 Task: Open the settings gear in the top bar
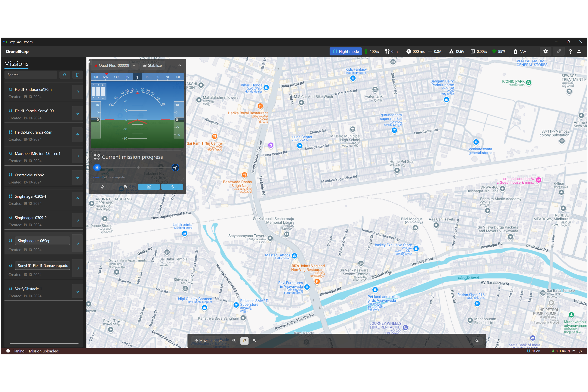(545, 52)
